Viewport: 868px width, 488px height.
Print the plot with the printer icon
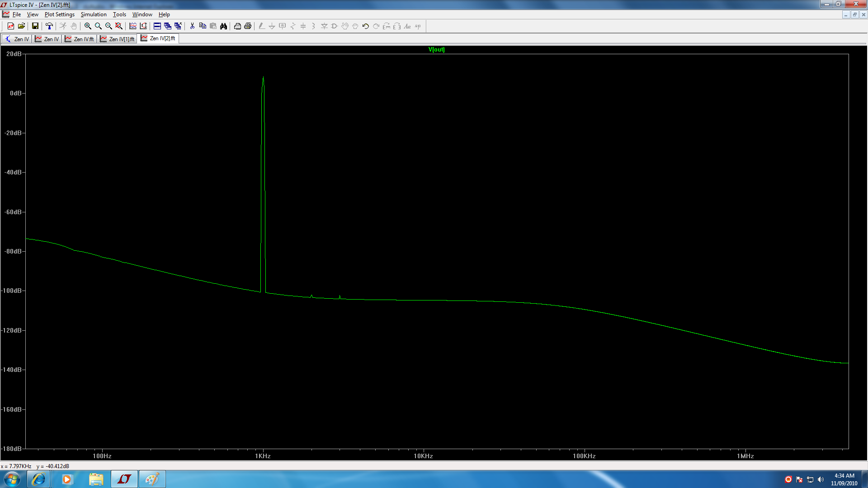[x=248, y=26]
